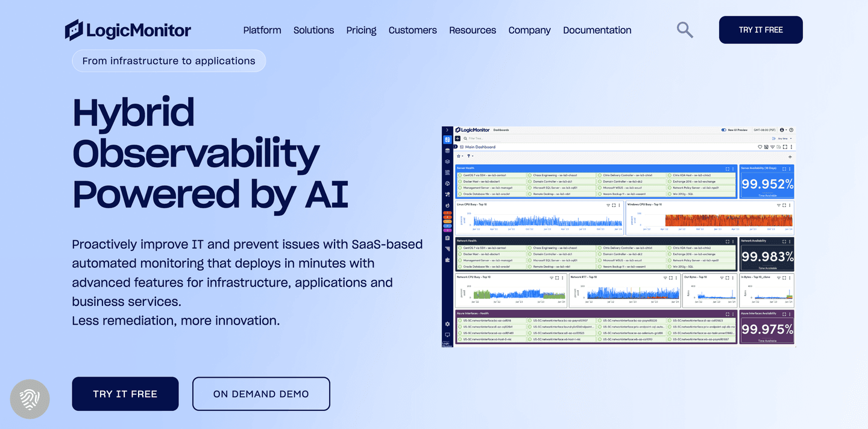Open the Network CPU Busy filter dropdown
Image resolution: width=868 pixels, height=429 pixels.
[x=552, y=278]
